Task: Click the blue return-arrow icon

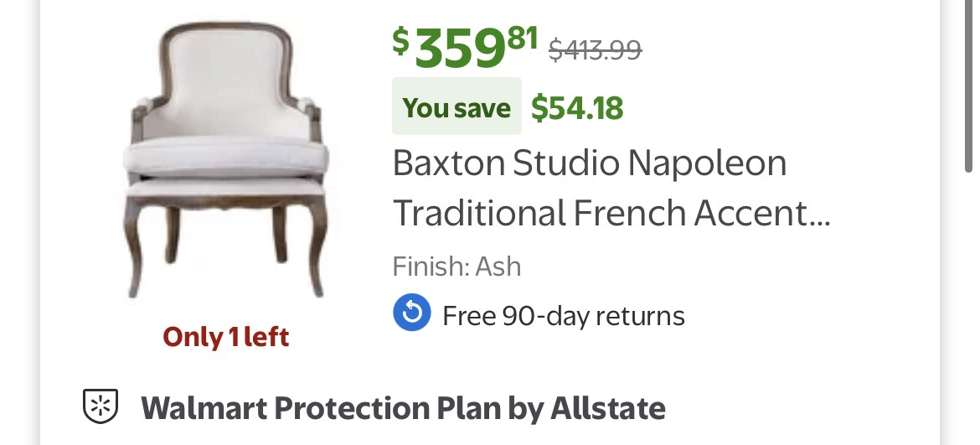Action: click(411, 314)
